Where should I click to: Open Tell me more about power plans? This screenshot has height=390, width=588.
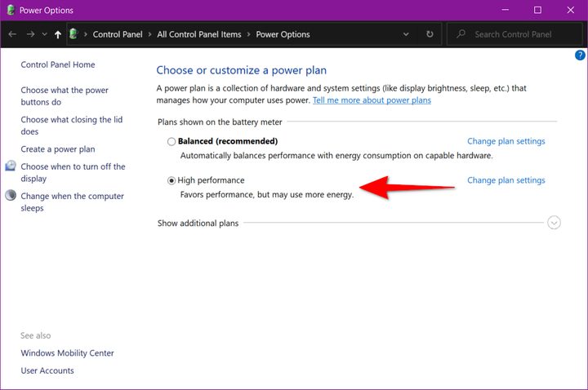click(372, 100)
